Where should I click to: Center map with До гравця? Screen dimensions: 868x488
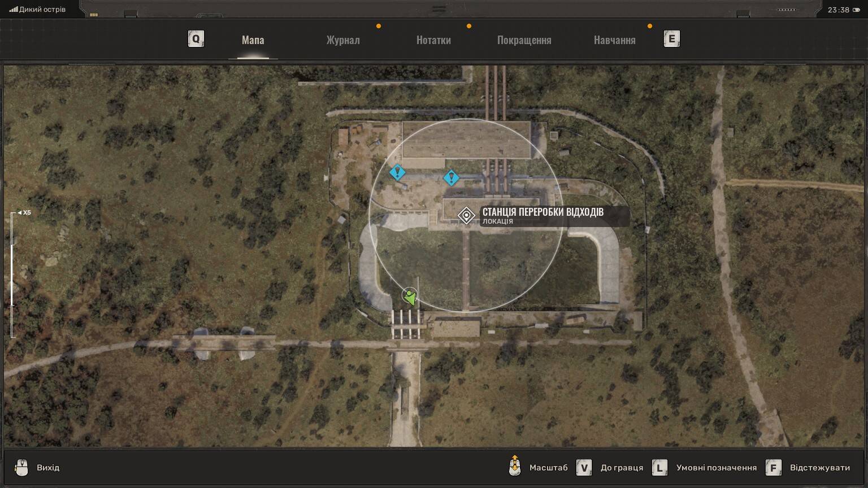tap(622, 468)
